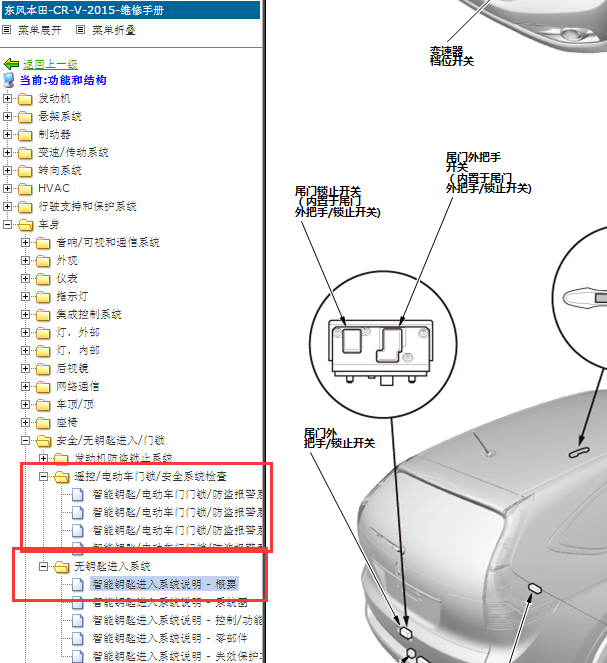Expand the 悬架系统 folder node
This screenshot has width=607, height=663.
7,116
